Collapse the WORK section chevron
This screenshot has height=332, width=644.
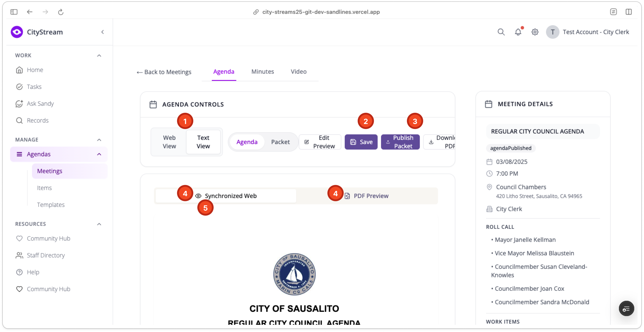point(99,55)
